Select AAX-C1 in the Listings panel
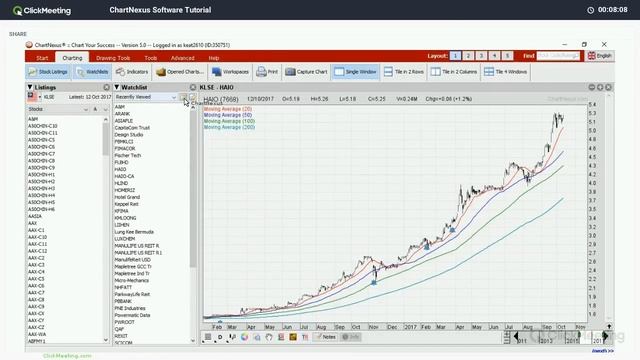Screen dimensions: 640x360 click(36, 230)
